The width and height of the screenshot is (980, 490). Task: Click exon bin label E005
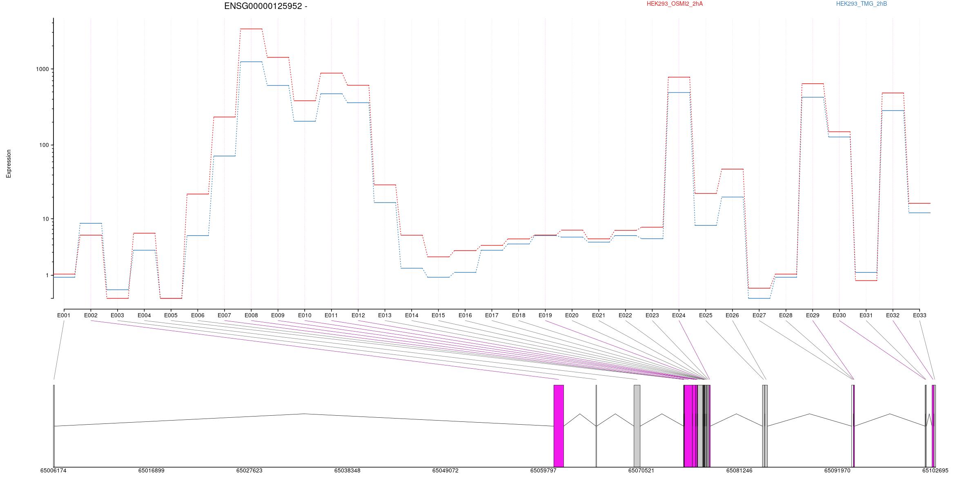point(171,315)
